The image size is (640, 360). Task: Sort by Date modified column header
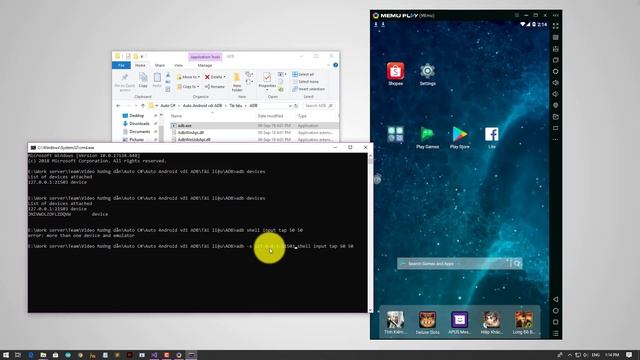point(270,116)
